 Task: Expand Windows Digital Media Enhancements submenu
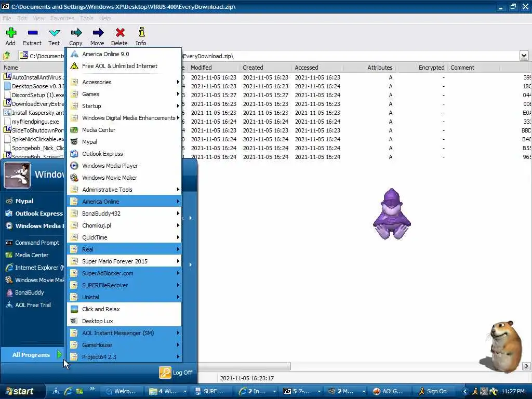[125, 118]
